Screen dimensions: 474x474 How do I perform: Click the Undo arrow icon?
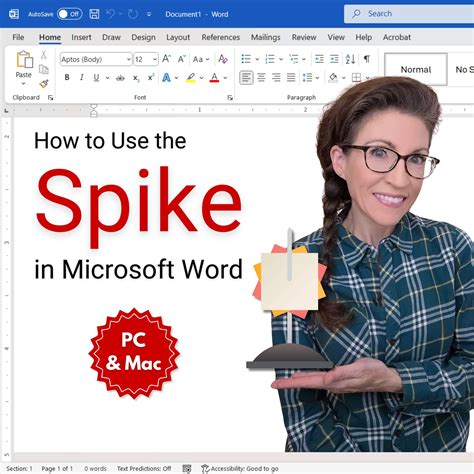pyautogui.click(x=111, y=14)
